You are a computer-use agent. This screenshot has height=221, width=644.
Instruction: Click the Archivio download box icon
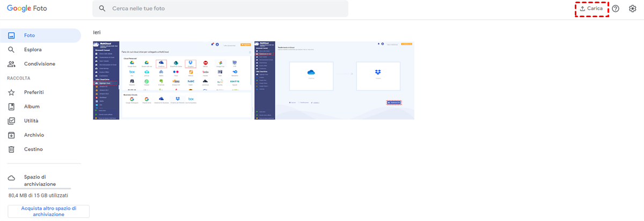(11, 135)
